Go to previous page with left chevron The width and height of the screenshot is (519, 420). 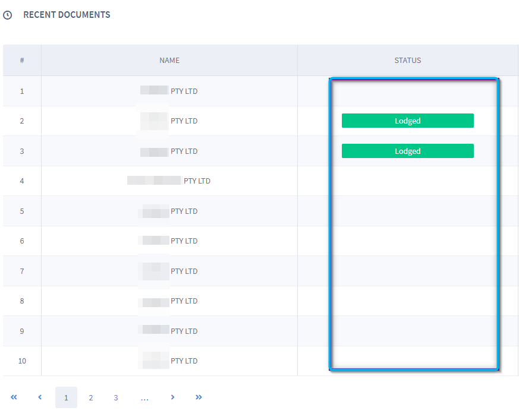coord(40,397)
